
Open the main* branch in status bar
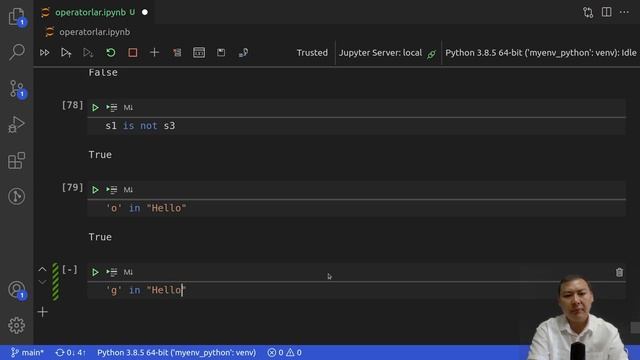pyautogui.click(x=27, y=353)
